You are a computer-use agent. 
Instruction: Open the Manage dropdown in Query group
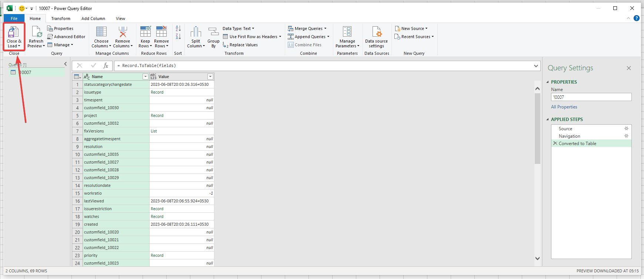coord(60,45)
